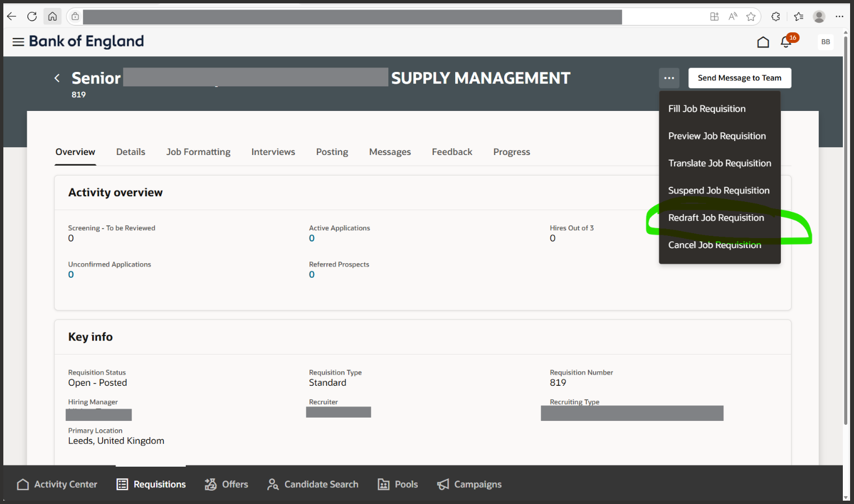Open BB user account menu
The height and width of the screenshot is (504, 854).
826,42
